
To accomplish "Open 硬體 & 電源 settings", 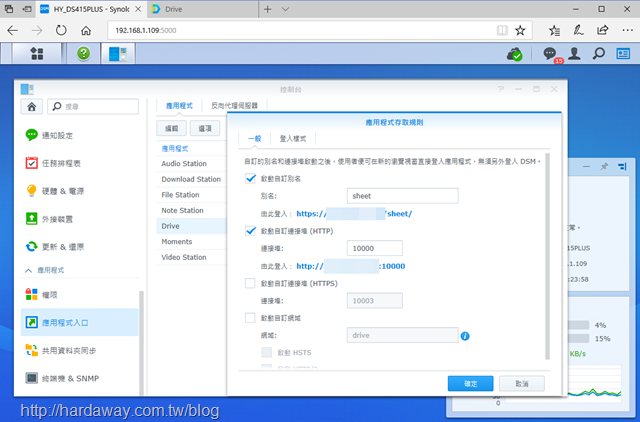I will (80, 191).
